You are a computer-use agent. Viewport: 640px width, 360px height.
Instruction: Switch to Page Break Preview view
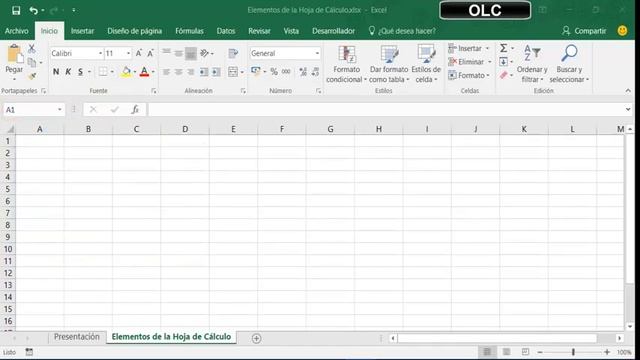(x=525, y=352)
